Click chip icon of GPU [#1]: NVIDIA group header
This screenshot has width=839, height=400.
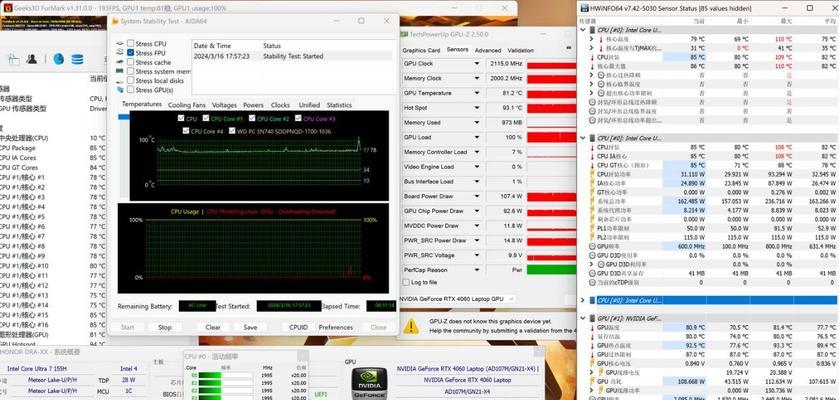point(592,318)
